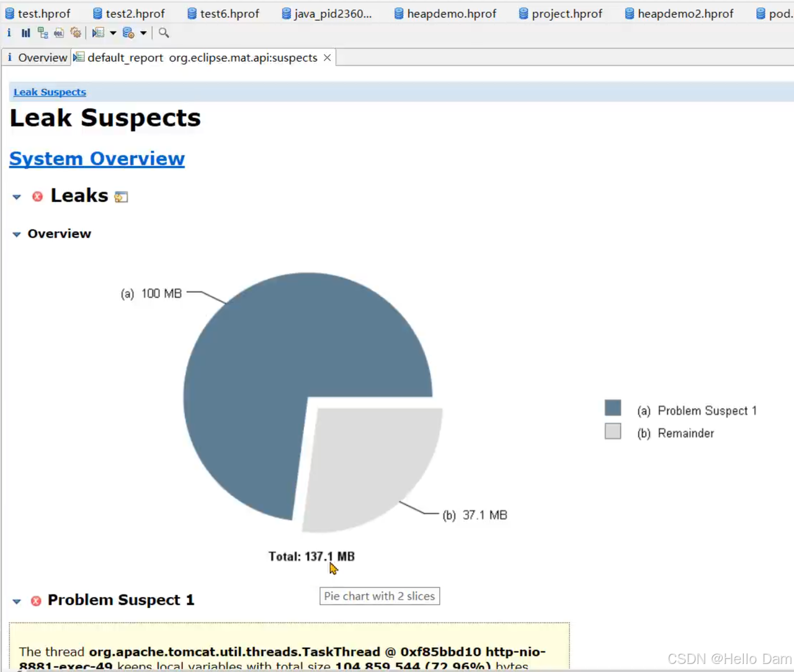
Task: Click the 'Leak Suspects' page heading
Action: click(x=105, y=118)
